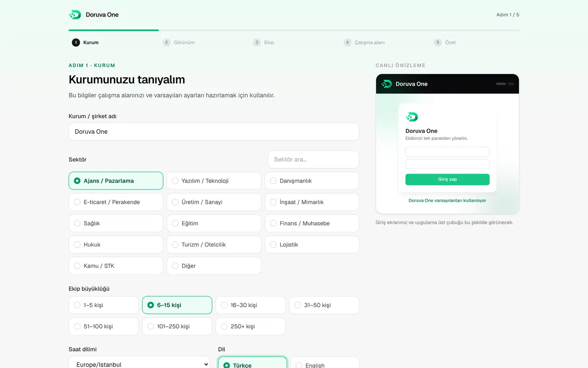Choose Kamu / STK sector

click(x=116, y=266)
